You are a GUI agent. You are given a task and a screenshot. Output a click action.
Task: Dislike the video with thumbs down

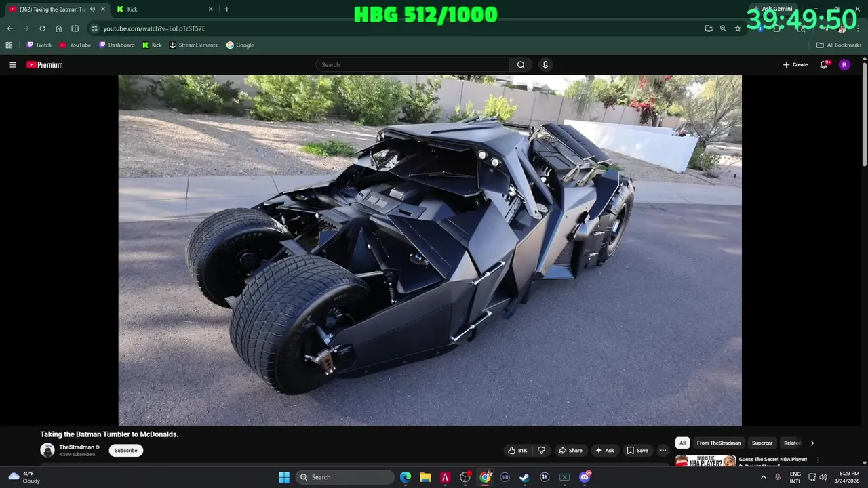541,451
